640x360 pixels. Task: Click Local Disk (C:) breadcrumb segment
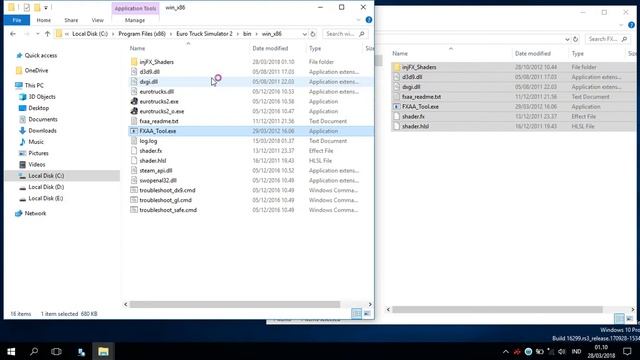pos(90,34)
